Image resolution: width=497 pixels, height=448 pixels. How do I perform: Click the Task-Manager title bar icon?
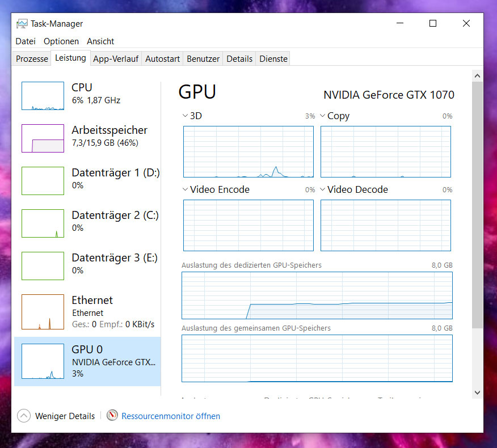tap(22, 23)
